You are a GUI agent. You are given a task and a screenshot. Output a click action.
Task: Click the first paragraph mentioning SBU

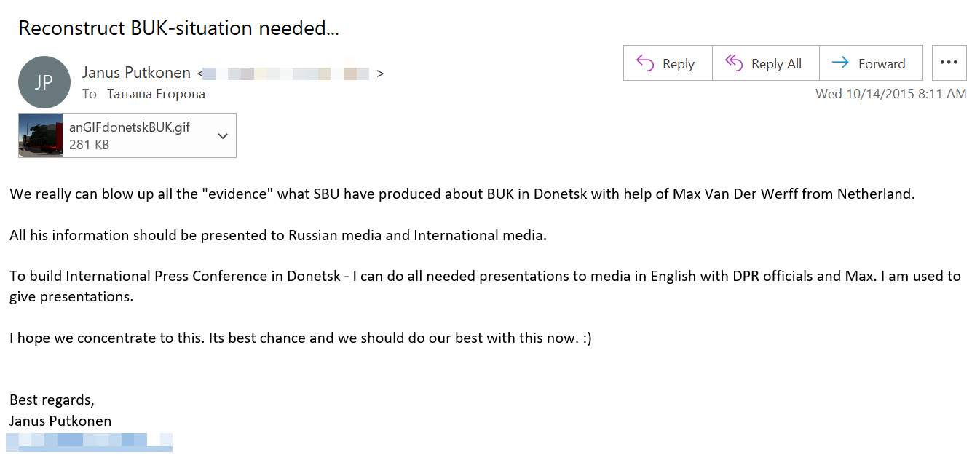point(462,194)
